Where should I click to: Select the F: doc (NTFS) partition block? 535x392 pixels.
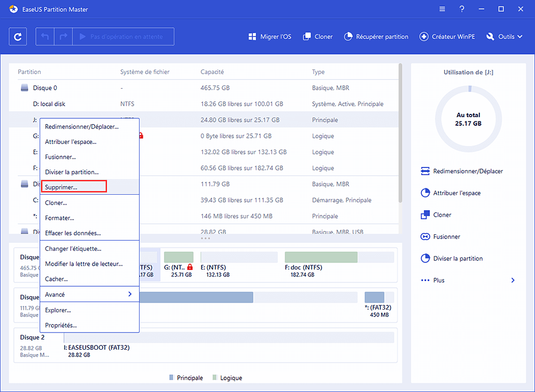click(339, 264)
